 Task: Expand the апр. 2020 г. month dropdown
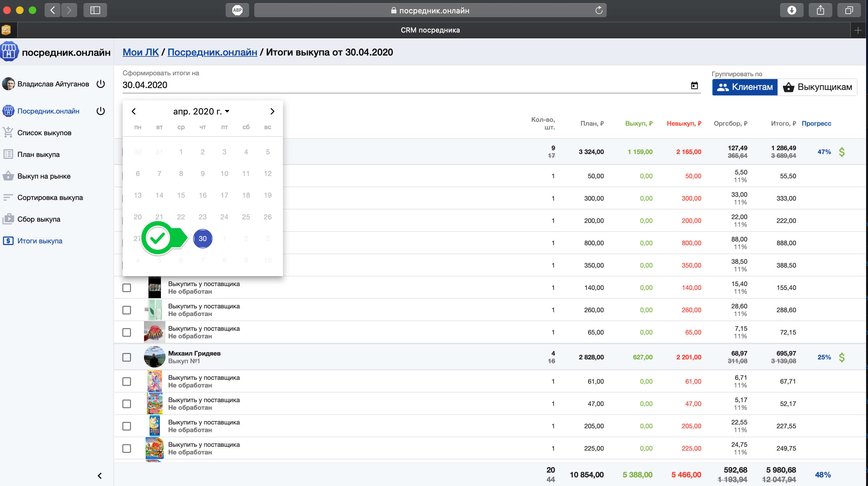[201, 111]
